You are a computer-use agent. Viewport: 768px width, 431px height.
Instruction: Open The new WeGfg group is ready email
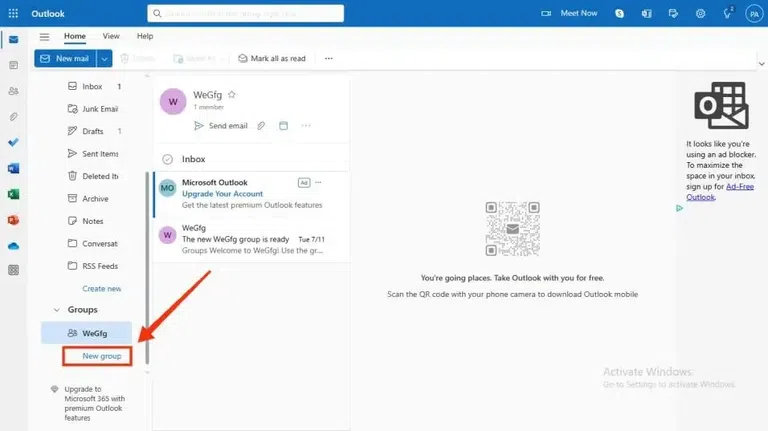click(x=251, y=239)
